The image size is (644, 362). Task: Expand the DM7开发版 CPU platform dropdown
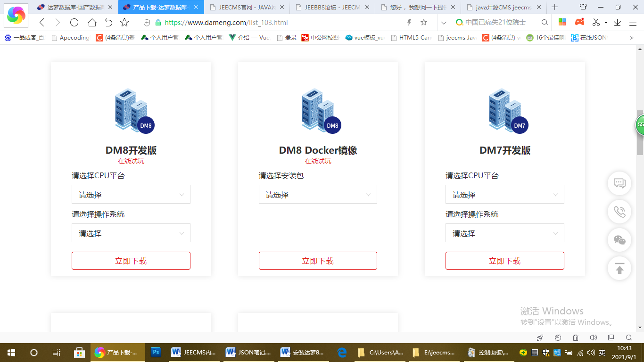(505, 194)
